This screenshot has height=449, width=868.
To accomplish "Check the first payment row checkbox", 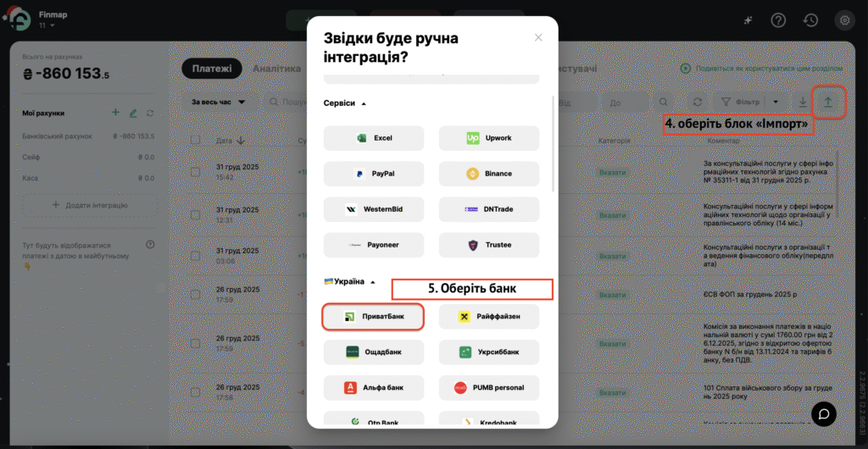I will click(195, 172).
